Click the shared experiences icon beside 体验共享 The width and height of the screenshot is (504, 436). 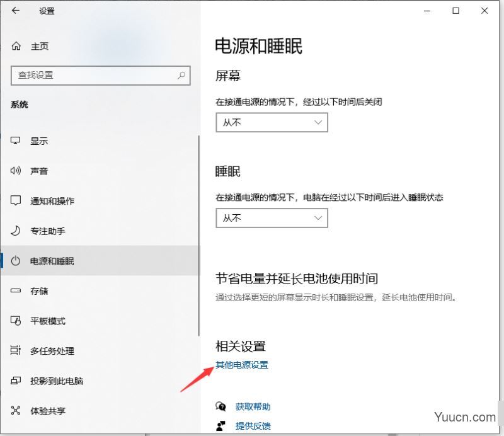click(x=15, y=411)
